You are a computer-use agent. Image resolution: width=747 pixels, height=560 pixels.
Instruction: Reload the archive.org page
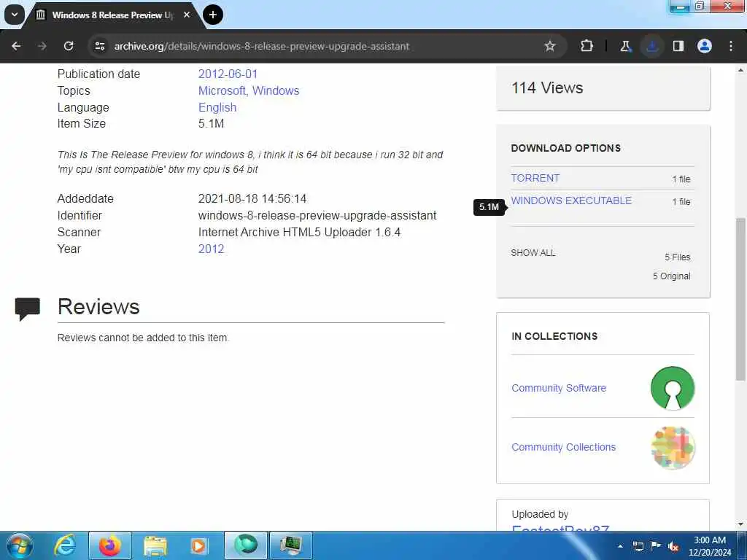pos(69,46)
